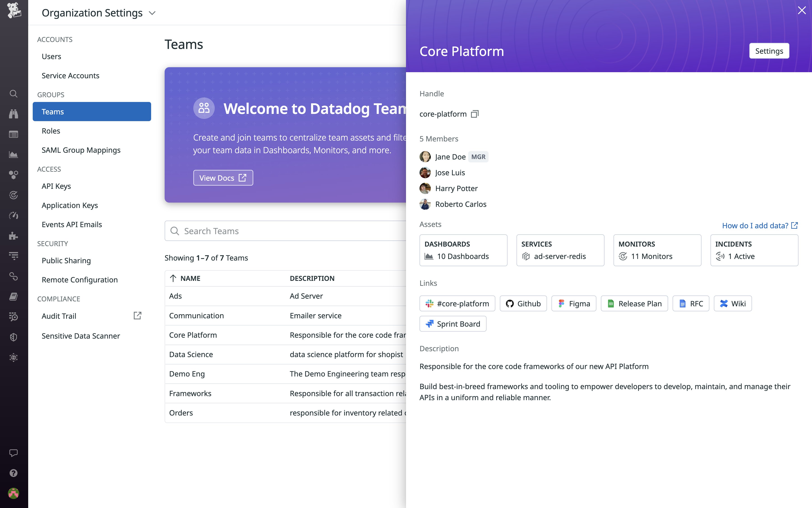812x508 pixels.
Task: Open the Notebooks book icon
Action: pos(14,296)
